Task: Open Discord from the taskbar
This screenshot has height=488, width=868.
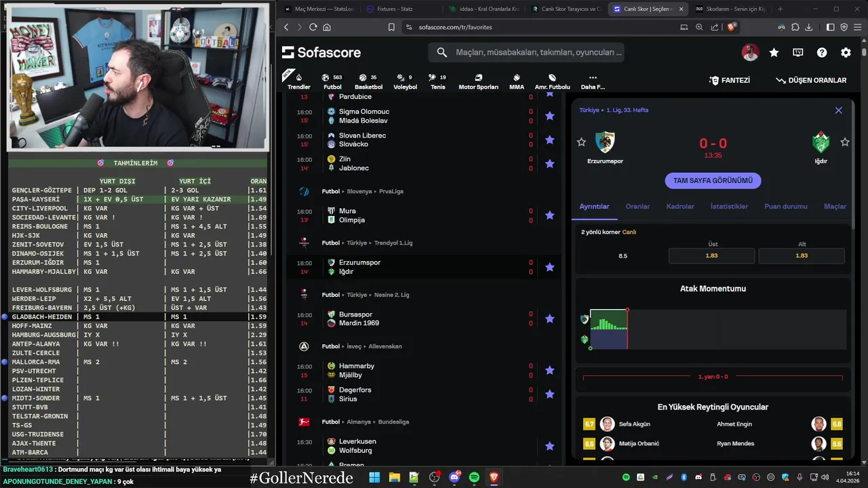Action: pos(454,477)
